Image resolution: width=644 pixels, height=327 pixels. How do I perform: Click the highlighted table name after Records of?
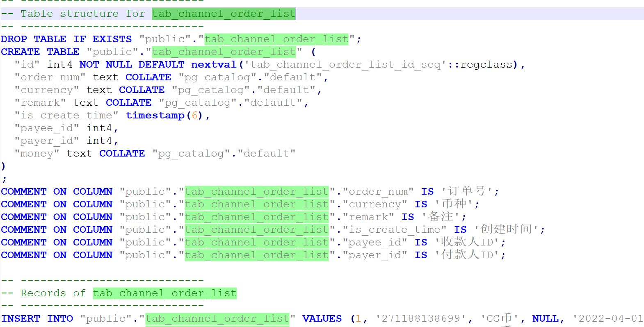pyautogui.click(x=165, y=293)
